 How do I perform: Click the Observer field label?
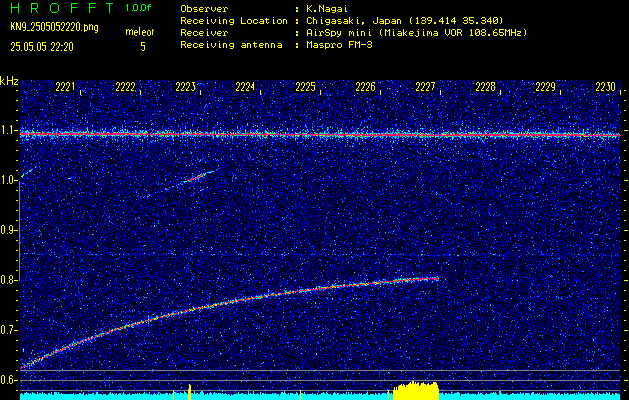pos(204,8)
